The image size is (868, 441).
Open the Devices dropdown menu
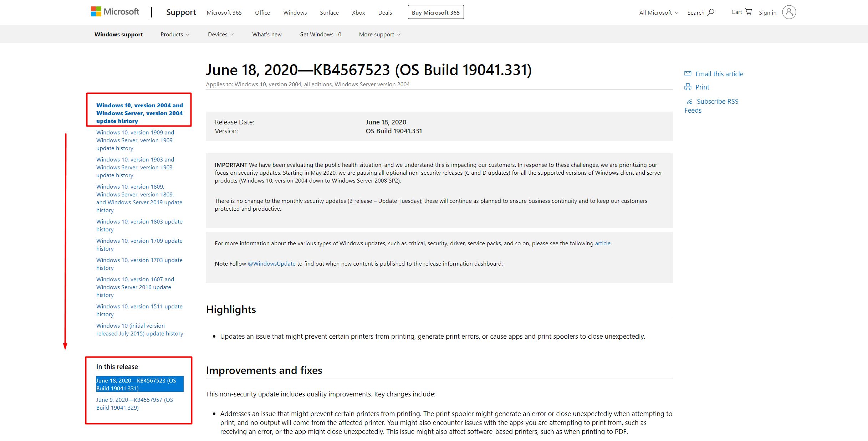(x=221, y=34)
